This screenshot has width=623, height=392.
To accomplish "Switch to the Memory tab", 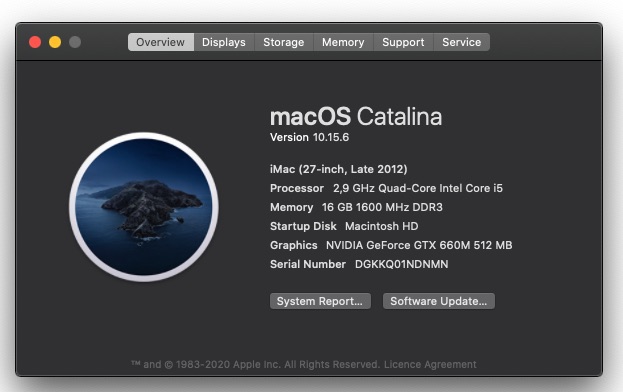I will 343,42.
